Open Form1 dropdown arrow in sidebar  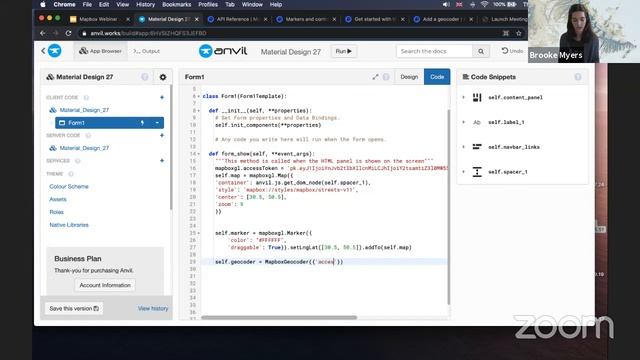[157, 123]
